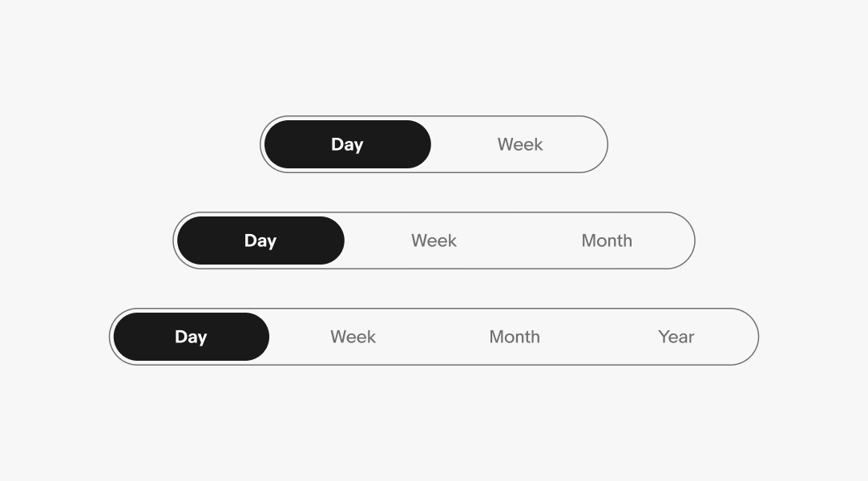Click the Year label
The height and width of the screenshot is (481, 868).
pos(676,337)
